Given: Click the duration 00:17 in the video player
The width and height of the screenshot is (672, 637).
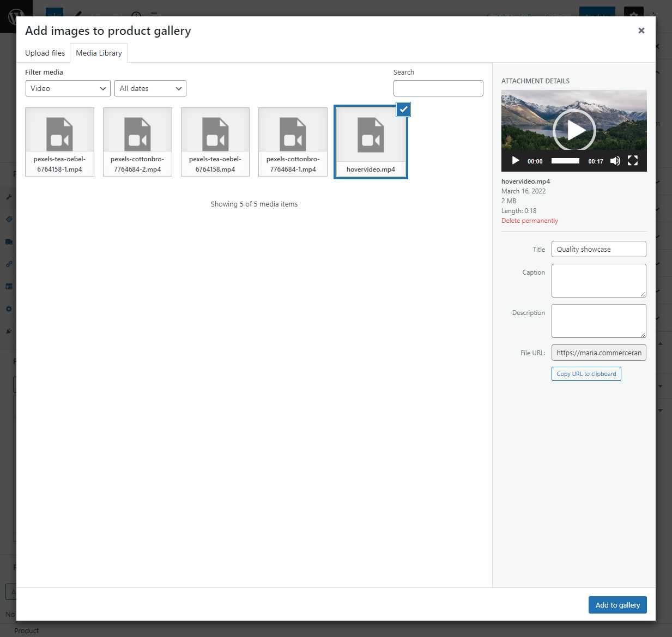Looking at the screenshot, I should (x=596, y=161).
